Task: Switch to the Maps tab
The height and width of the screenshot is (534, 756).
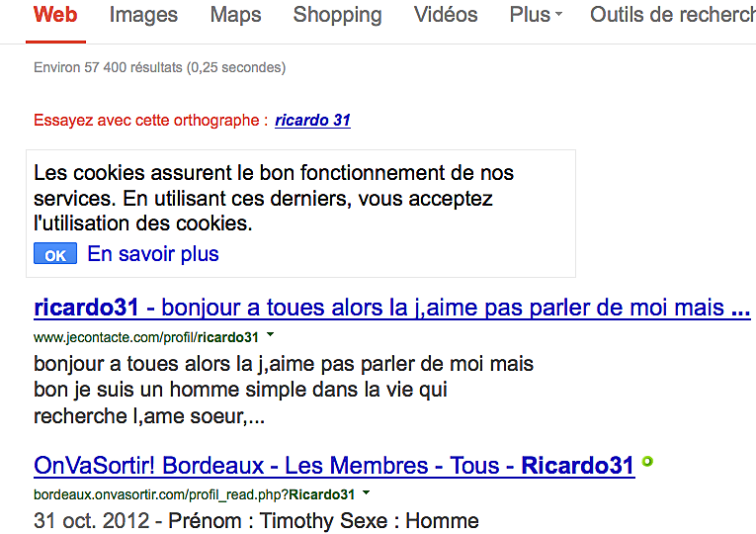Action: (235, 15)
